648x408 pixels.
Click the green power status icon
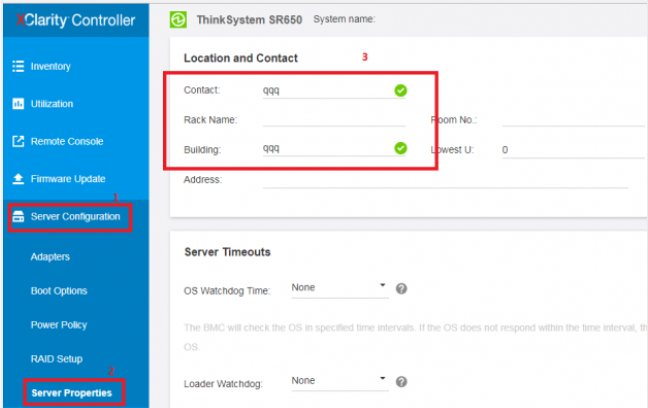(178, 19)
